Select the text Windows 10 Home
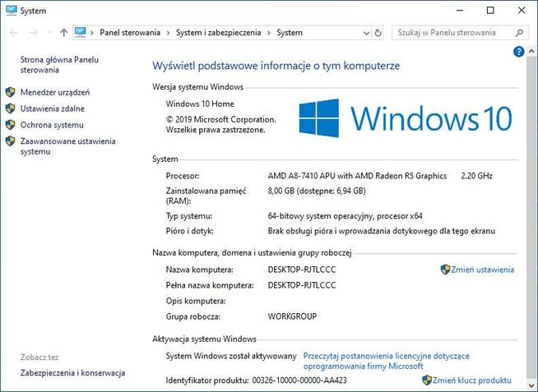 (200, 104)
